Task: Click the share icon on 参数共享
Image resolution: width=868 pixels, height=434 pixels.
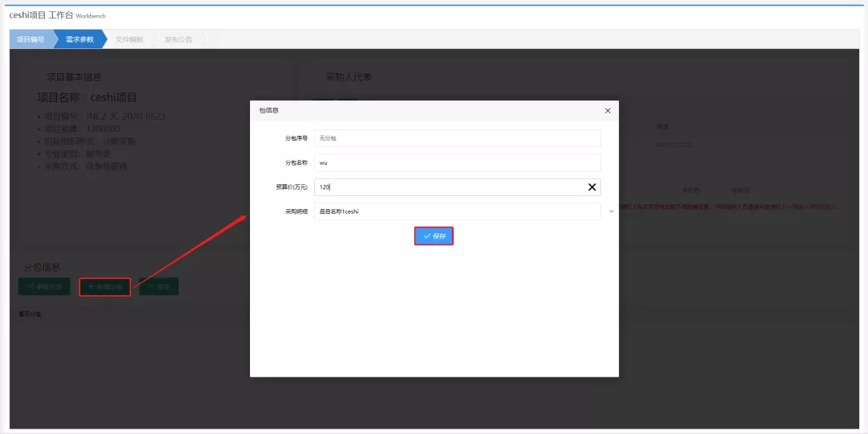Action: point(31,286)
